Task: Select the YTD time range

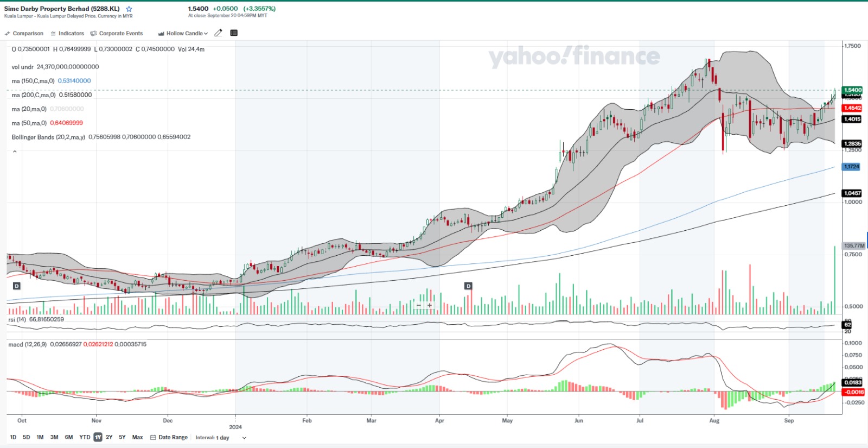Action: coord(85,437)
